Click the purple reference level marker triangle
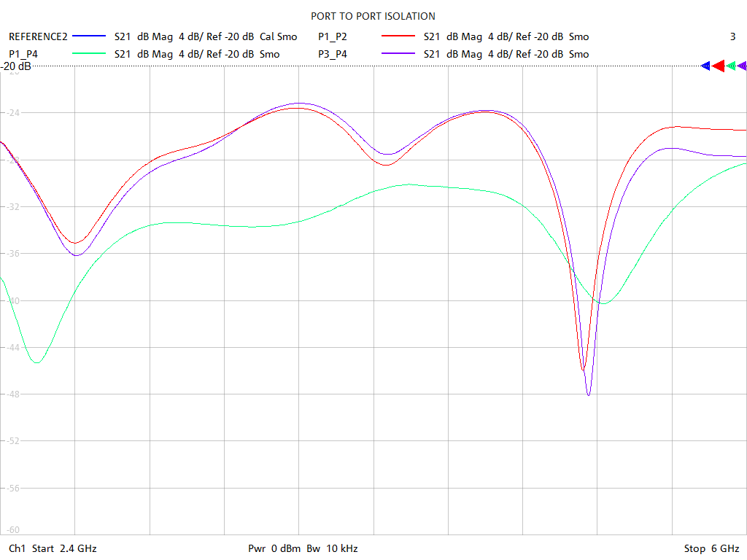 742,66
